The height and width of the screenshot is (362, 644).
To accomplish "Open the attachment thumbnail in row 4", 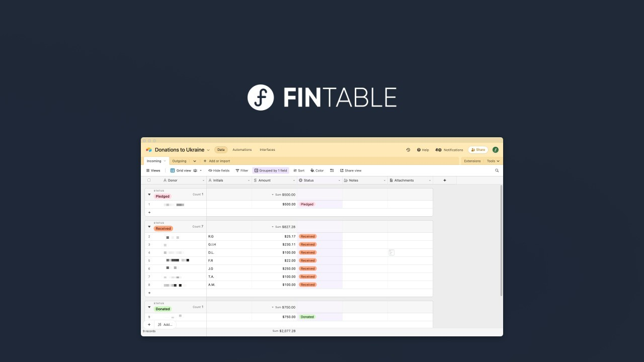I will click(391, 252).
